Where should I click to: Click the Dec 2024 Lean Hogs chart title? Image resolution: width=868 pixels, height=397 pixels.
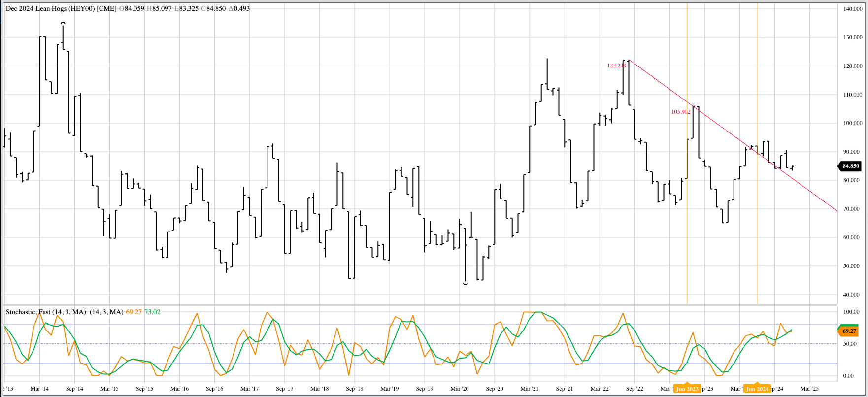tap(61, 8)
